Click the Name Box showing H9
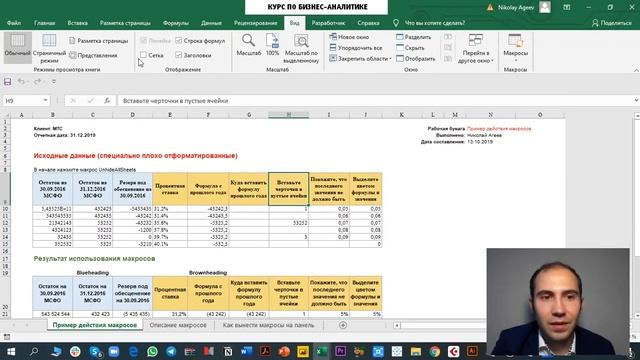The width and height of the screenshot is (640, 360). pos(22,100)
